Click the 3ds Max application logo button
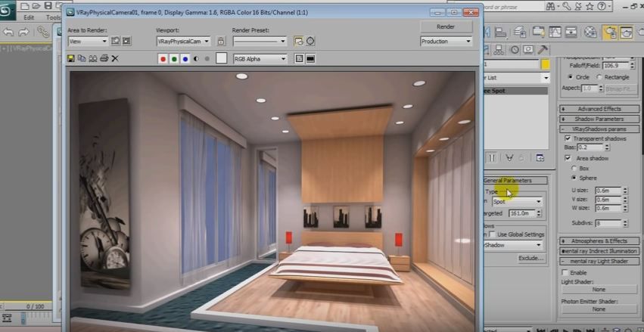The width and height of the screenshot is (644, 332). point(8,10)
